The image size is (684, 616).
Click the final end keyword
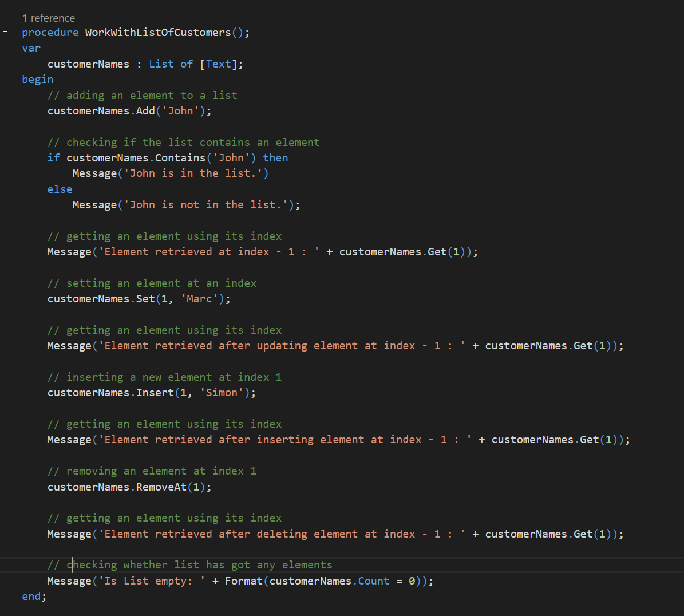tap(31, 597)
